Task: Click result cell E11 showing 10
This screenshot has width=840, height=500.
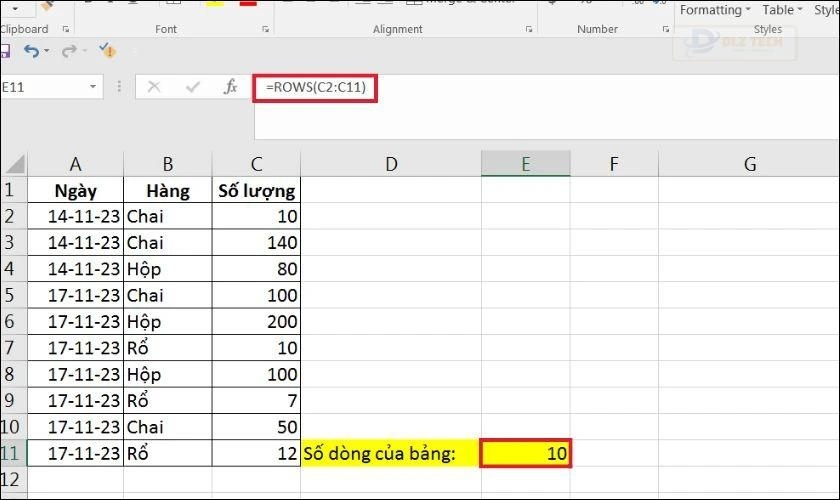Action: point(526,453)
